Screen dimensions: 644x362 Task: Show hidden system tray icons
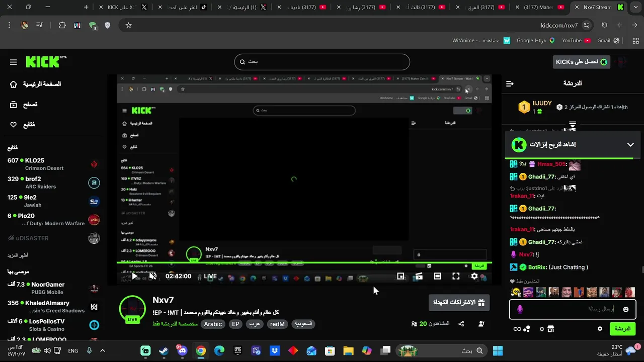tap(103, 350)
